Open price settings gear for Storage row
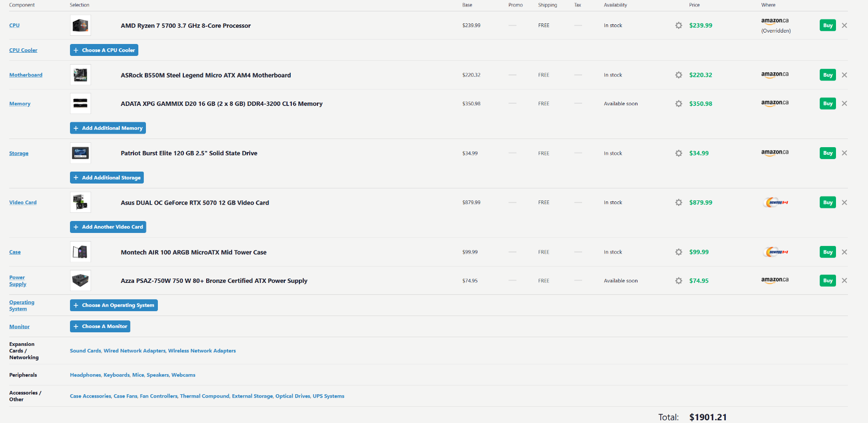 tap(679, 153)
